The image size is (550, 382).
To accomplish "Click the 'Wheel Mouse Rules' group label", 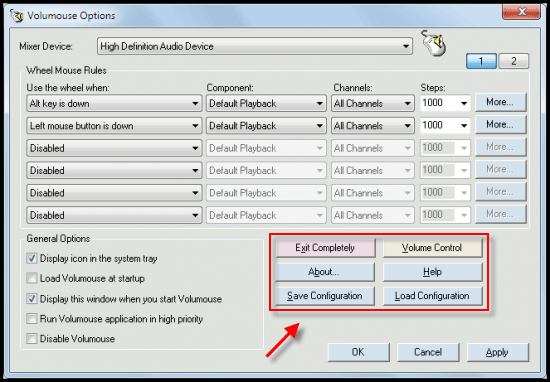I will (66, 71).
